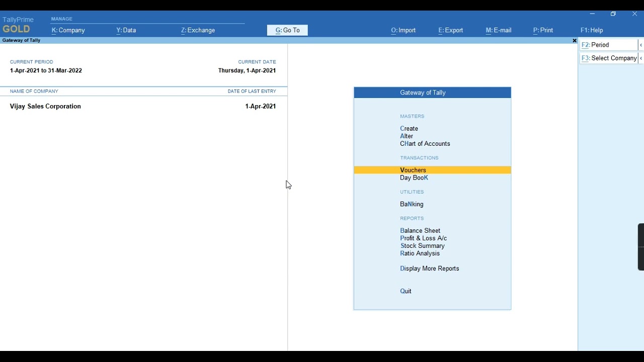Open Chart of Accounts
Viewport: 644px width, 362px height.
tap(425, 144)
